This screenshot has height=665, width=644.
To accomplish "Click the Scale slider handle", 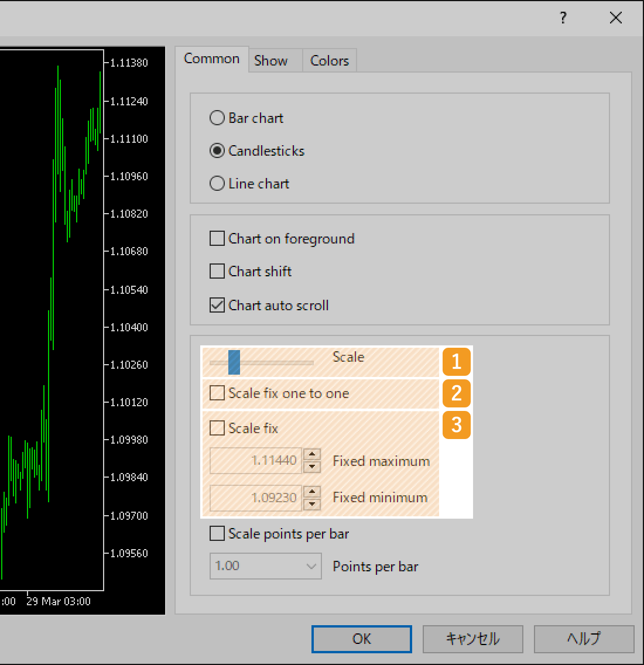I will 235,362.
